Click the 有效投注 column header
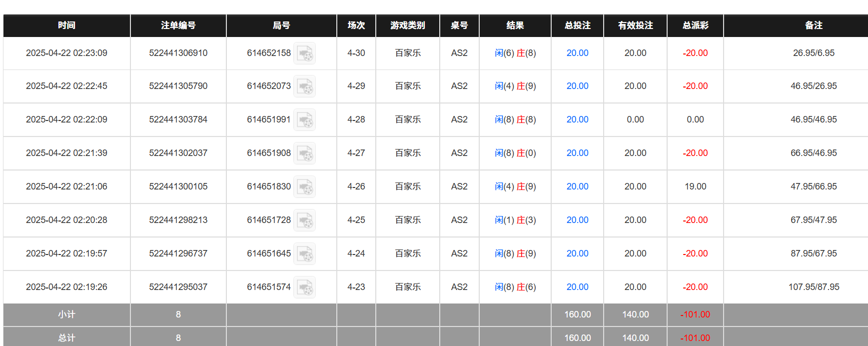868x346 pixels. tap(635, 25)
